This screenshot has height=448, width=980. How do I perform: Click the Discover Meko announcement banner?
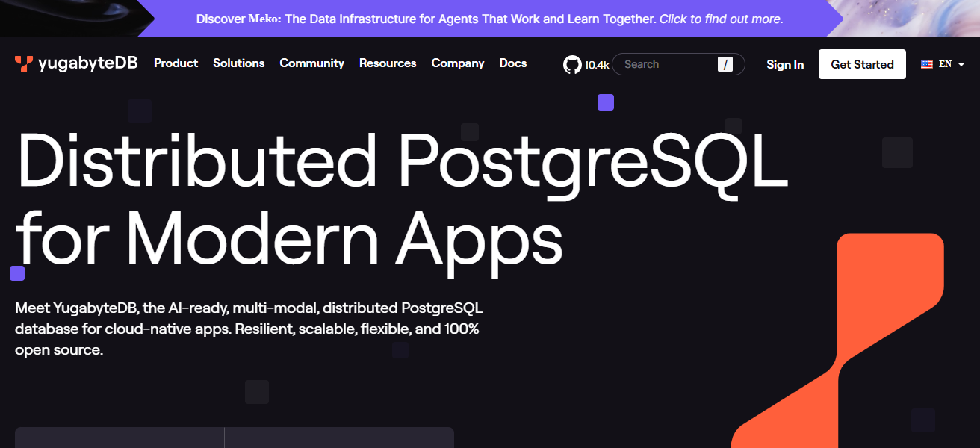[x=490, y=19]
